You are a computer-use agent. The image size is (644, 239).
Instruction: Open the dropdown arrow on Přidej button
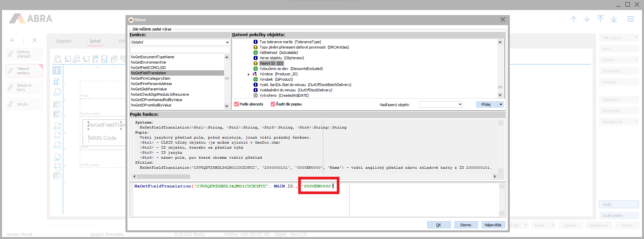[x=501, y=104]
